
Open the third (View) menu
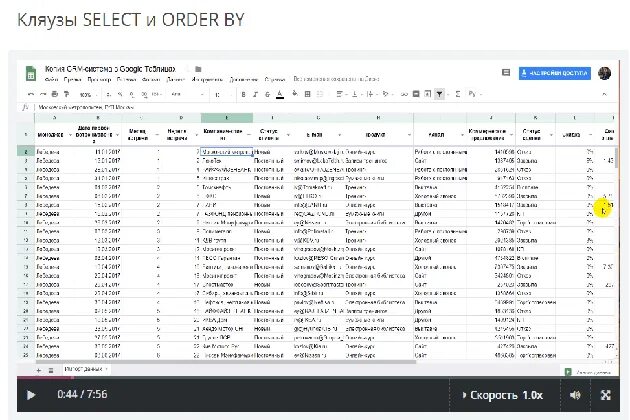99,80
